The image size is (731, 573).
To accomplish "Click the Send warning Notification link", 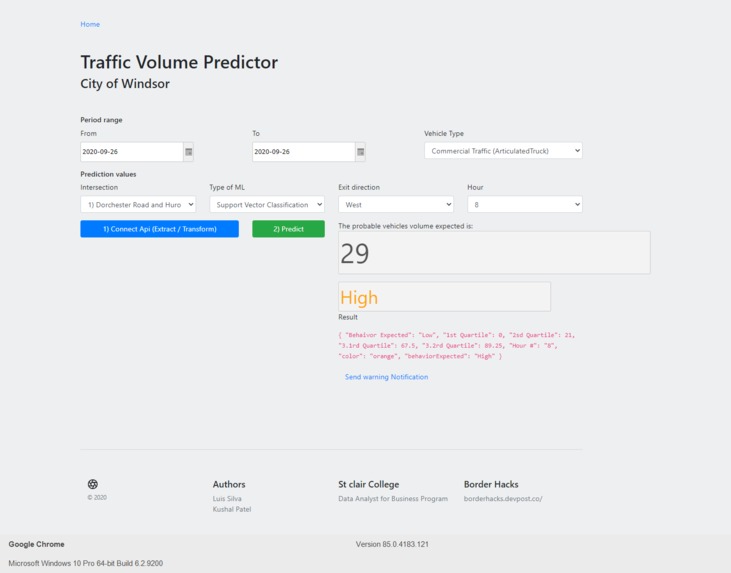I will [x=386, y=377].
